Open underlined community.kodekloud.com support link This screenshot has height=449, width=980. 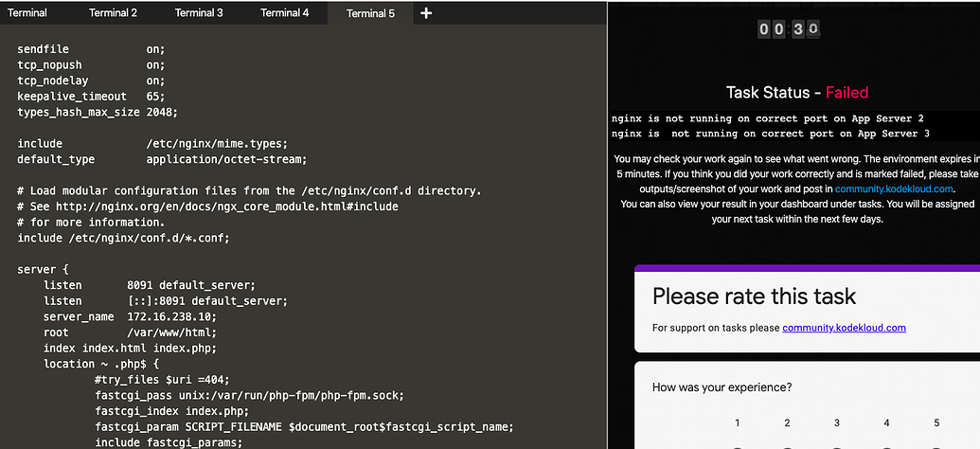click(844, 328)
